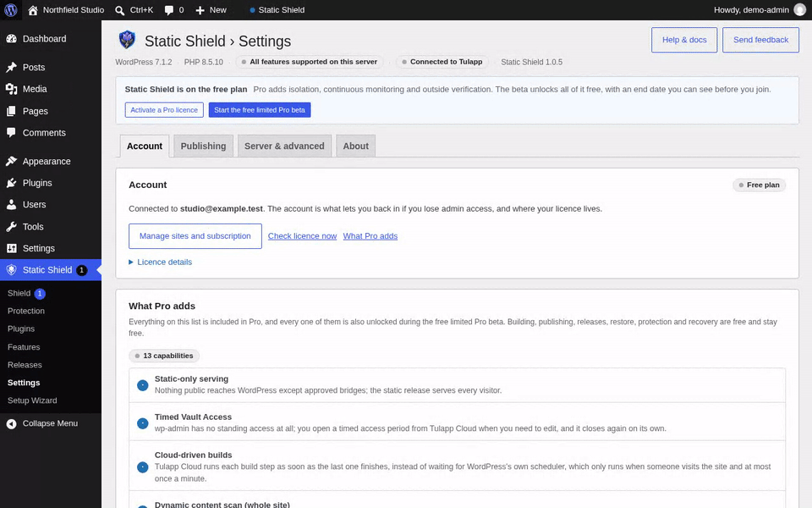
Task: Follow the What Pro adds link
Action: point(370,236)
